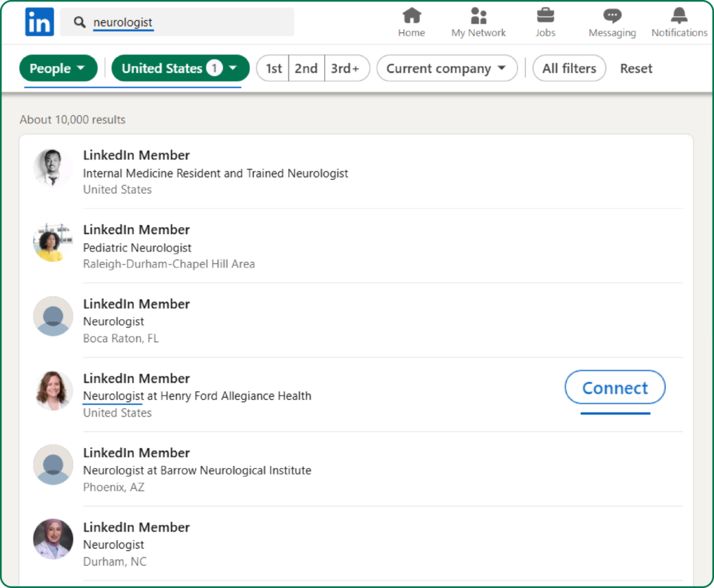Screen dimensions: 714x588
Task: Open LinkedIn Member above Internal Medicine Resident
Action: point(136,155)
